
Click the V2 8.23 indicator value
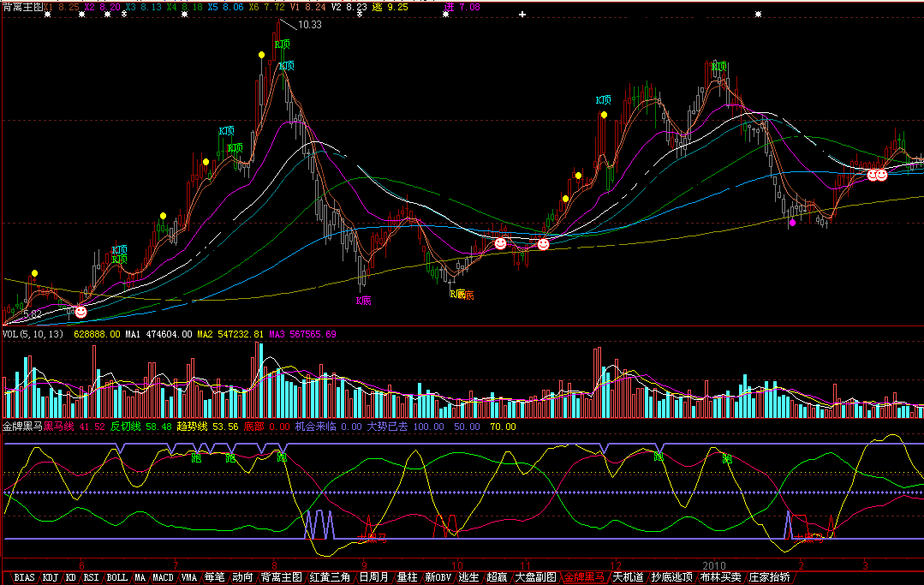[x=349, y=7]
